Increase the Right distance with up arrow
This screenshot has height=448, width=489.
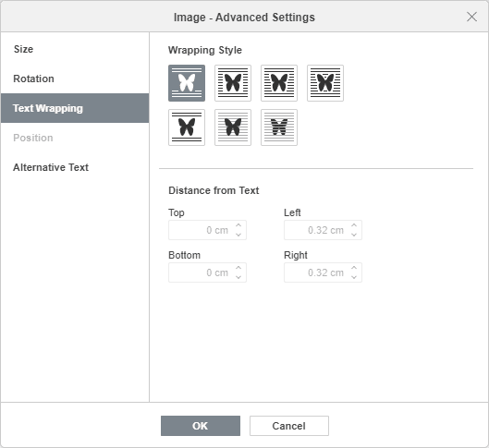[x=354, y=268]
